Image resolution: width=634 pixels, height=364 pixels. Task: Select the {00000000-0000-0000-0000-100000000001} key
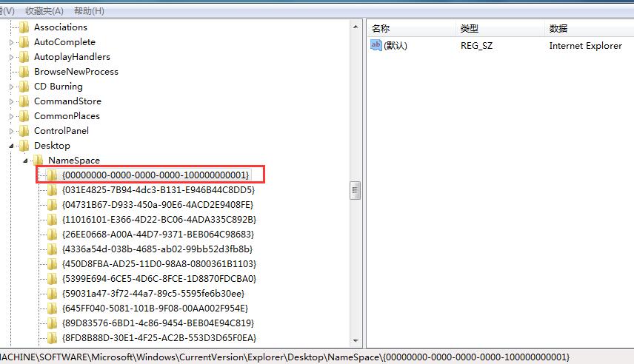coord(156,175)
